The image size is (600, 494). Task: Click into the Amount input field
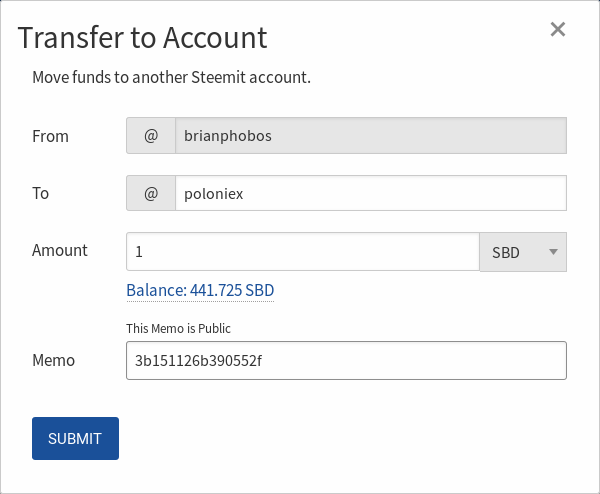[x=303, y=252]
